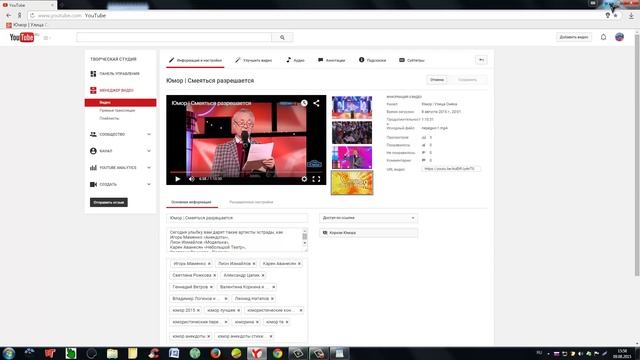The width and height of the screenshot is (640, 360).
Task: Remove the tag Светлана Рожкова
Action: tap(215, 276)
